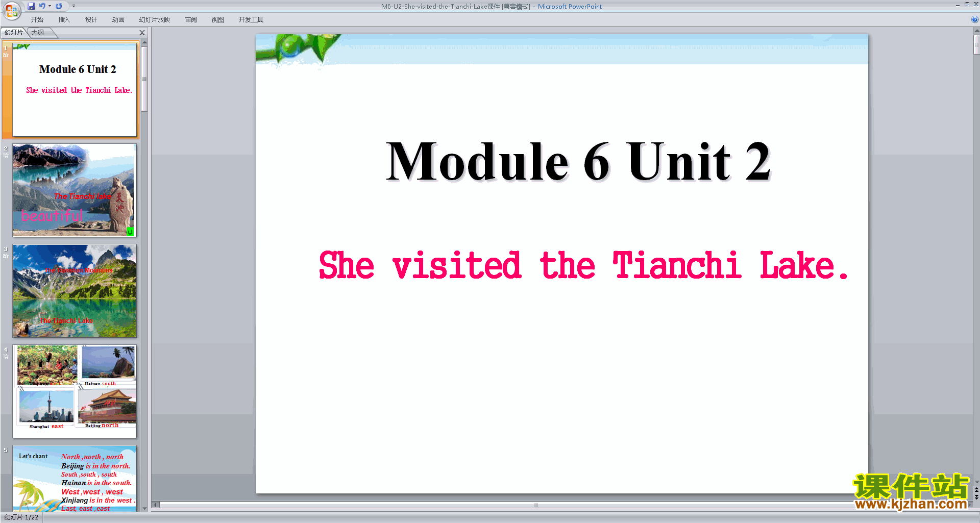Image resolution: width=980 pixels, height=523 pixels.
Task: Click the She visited the Tianchi Lake subtitle
Action: tap(583, 265)
